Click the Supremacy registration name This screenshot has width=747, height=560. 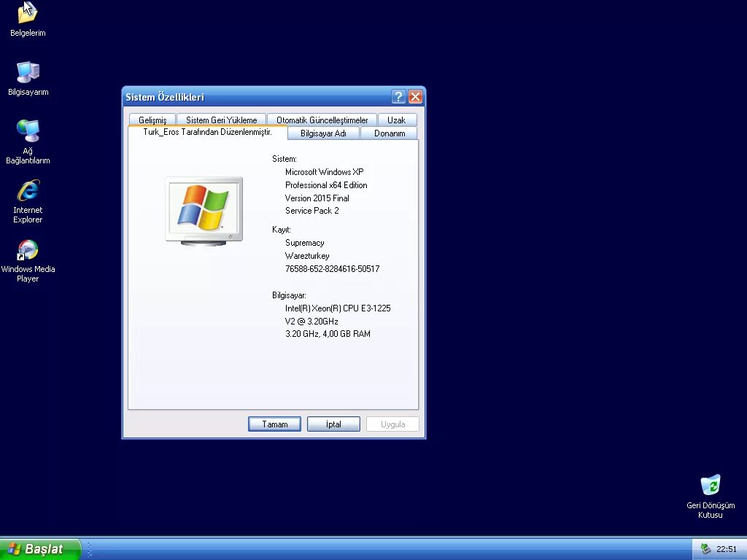[x=305, y=243]
